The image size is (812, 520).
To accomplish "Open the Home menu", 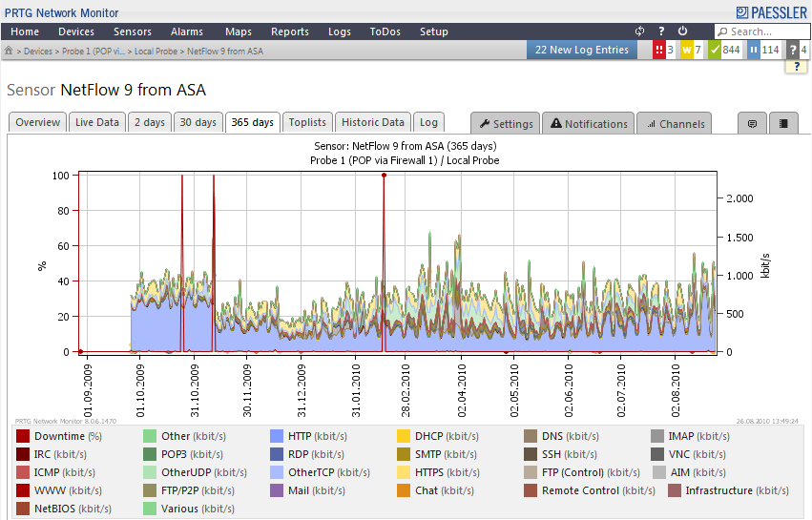I will pyautogui.click(x=25, y=31).
